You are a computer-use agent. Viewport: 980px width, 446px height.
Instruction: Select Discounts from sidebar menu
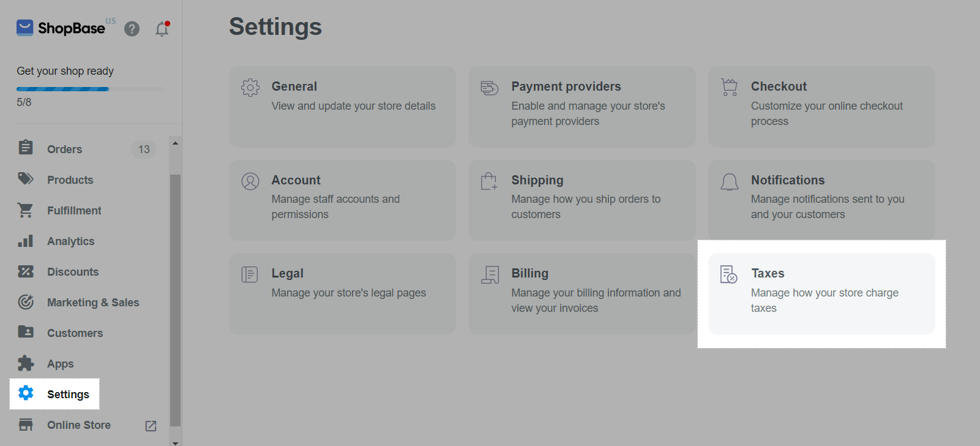tap(72, 272)
